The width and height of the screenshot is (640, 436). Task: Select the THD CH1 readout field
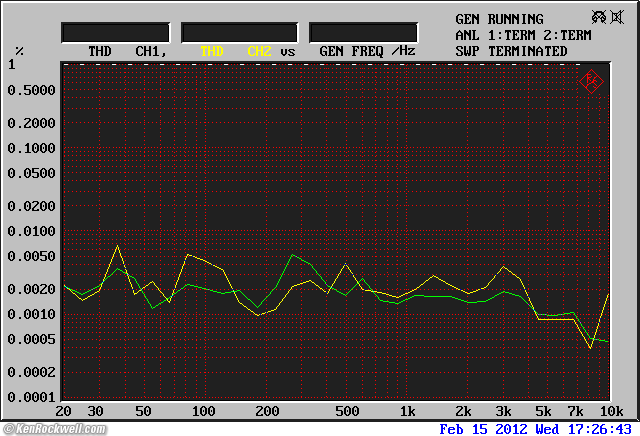point(116,33)
